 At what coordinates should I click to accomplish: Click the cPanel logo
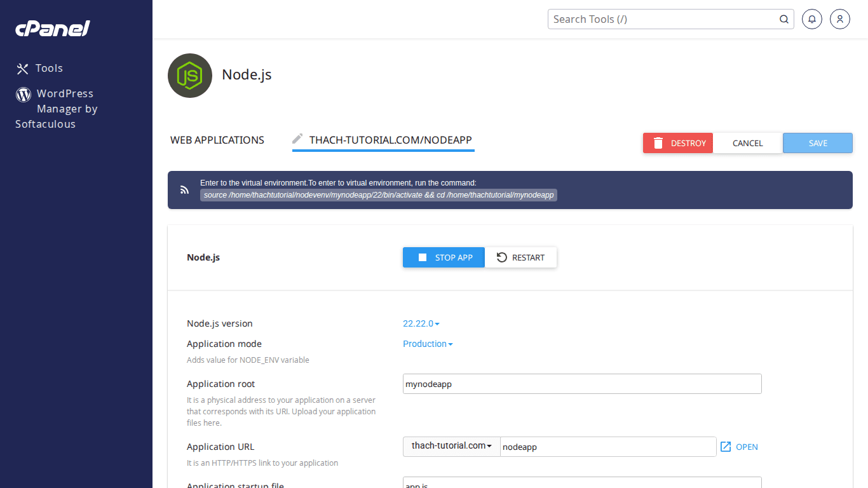pyautogui.click(x=52, y=28)
